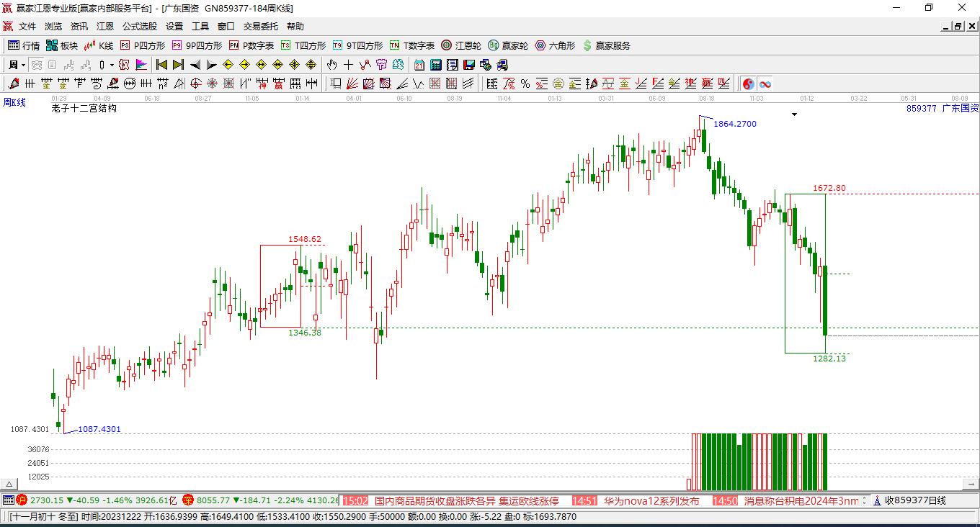Open 赢家服务 service page
Viewport: 980px width, 527px height.
[607, 45]
